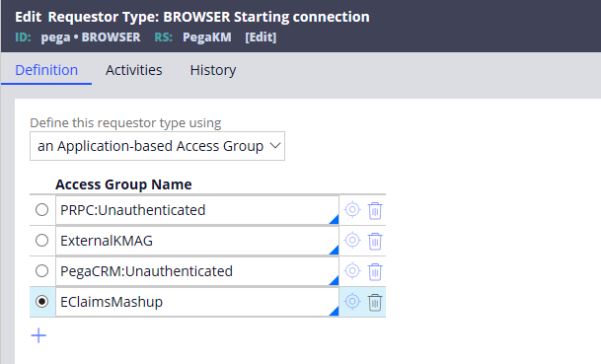Delete PegaCRM:Unauthenticated row with trash icon

(375, 272)
